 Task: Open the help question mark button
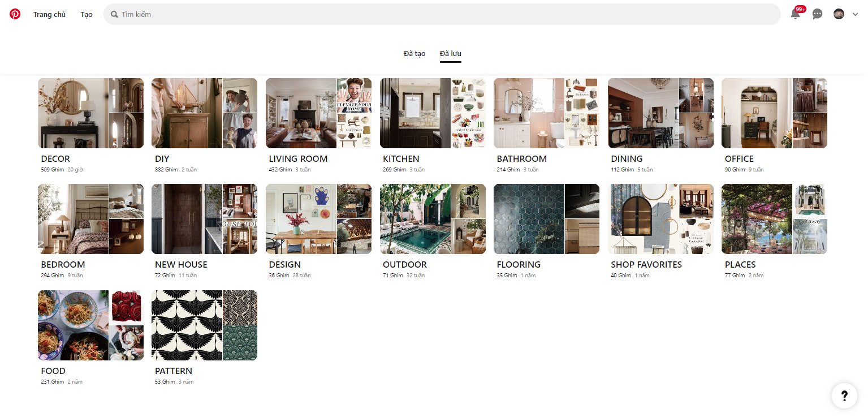(x=844, y=395)
